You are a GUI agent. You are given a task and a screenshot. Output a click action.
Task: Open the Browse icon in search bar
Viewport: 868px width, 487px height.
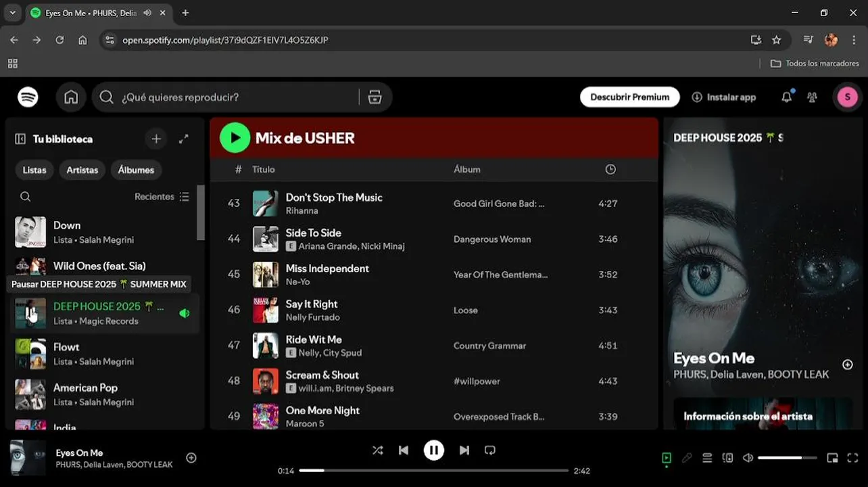coord(375,97)
